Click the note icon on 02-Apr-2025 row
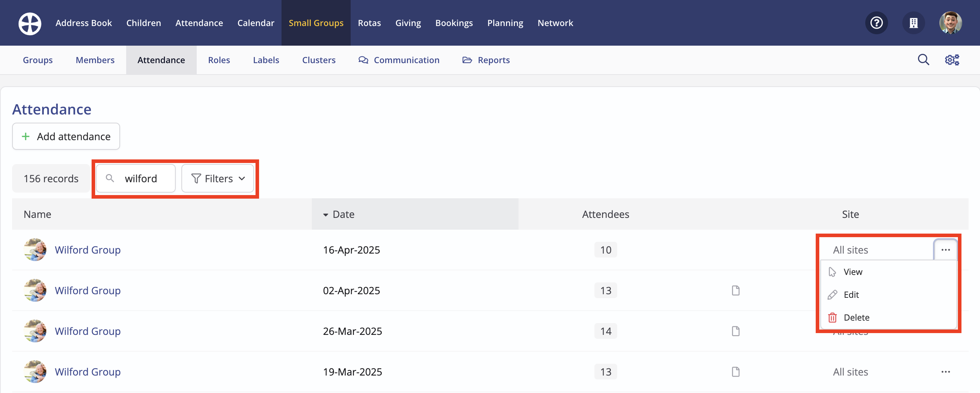The height and width of the screenshot is (393, 980). pos(736,291)
